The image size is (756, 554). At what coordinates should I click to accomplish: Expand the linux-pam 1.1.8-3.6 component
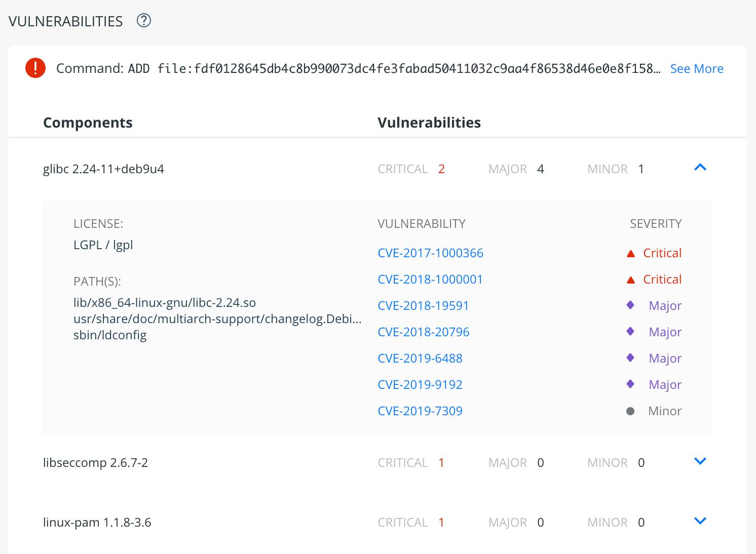700,521
